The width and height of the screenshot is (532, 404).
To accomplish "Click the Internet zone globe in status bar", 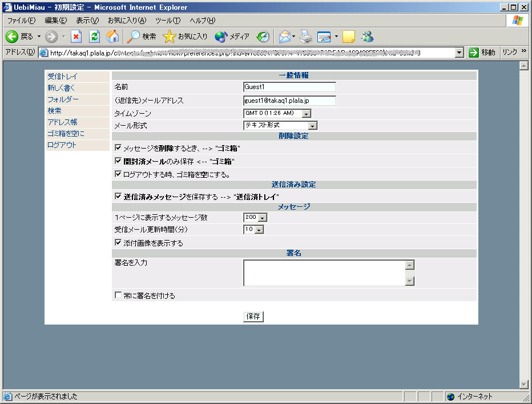I will coord(450,397).
